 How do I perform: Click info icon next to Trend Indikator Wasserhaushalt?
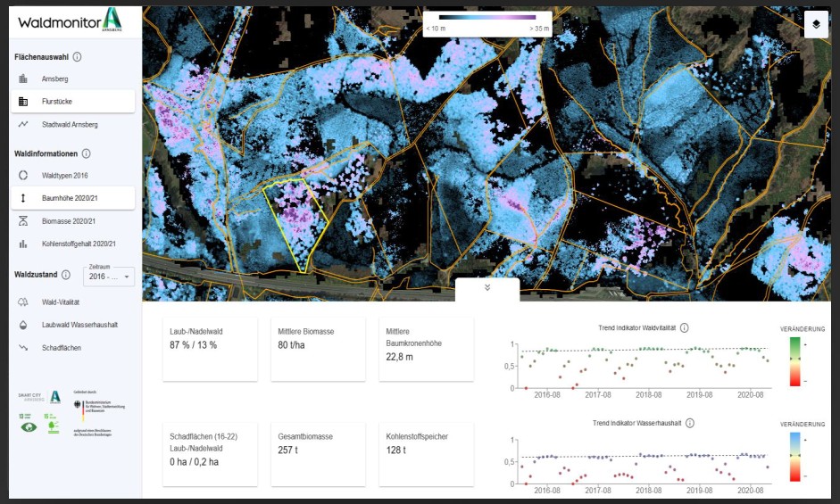tap(690, 424)
